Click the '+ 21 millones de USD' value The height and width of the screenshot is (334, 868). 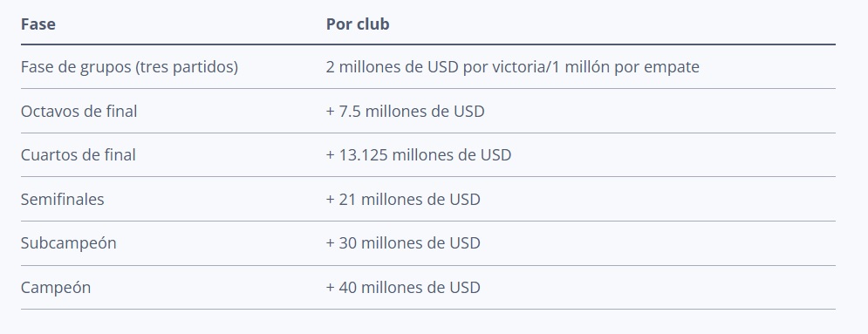[403, 199]
